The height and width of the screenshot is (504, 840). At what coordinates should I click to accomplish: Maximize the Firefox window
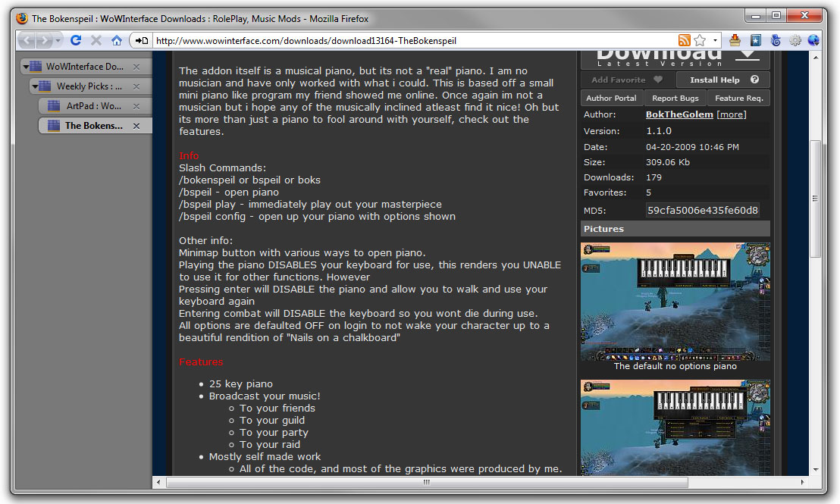[776, 15]
